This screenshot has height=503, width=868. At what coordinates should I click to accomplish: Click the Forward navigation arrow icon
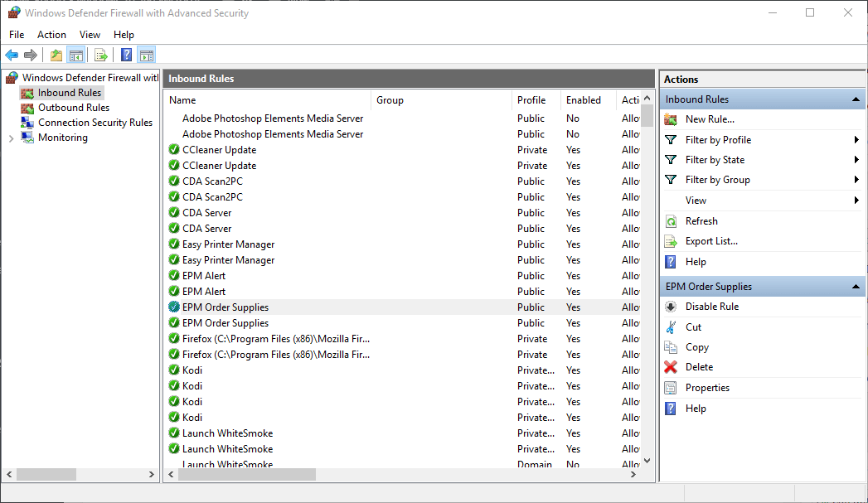pos(32,55)
